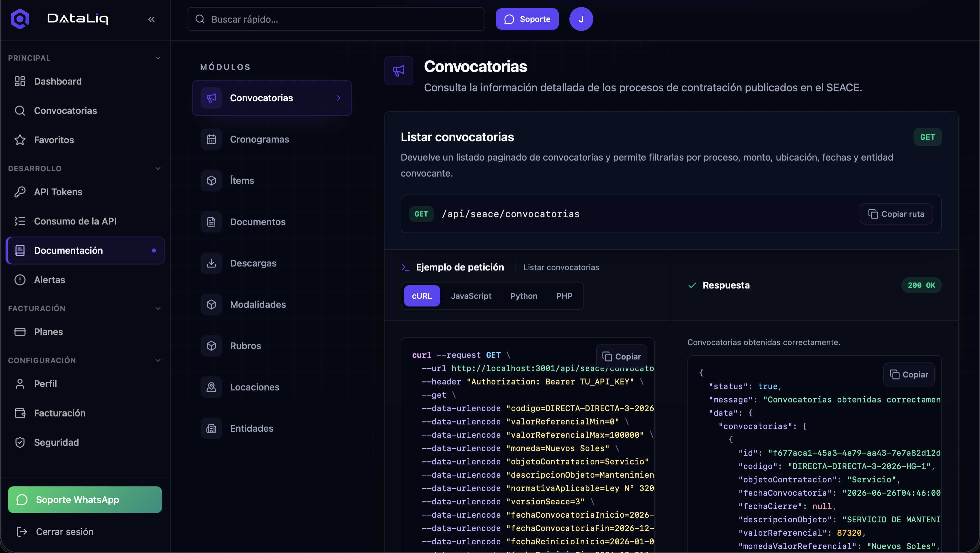This screenshot has height=553, width=980.
Task: Open the Perfil settings item
Action: click(x=85, y=383)
